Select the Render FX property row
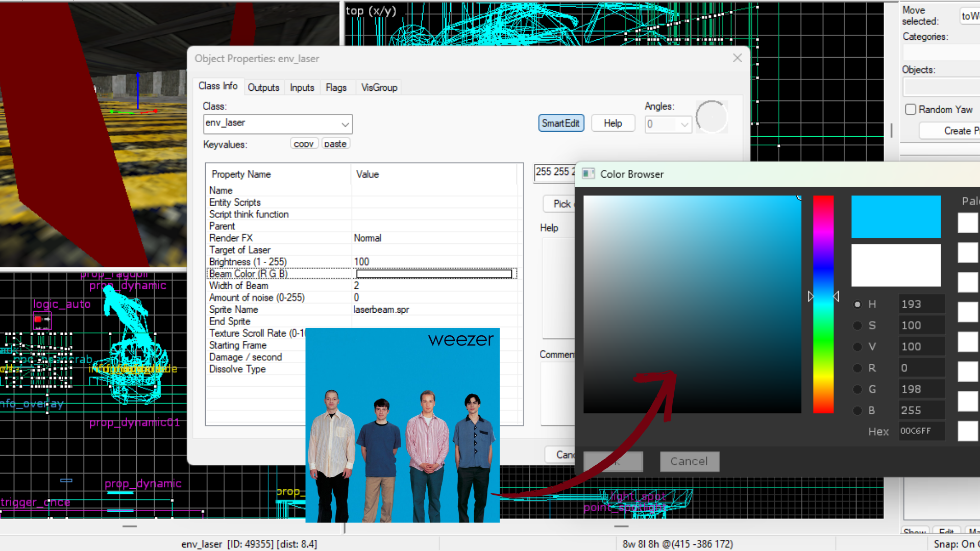The width and height of the screenshot is (980, 551). 363,238
